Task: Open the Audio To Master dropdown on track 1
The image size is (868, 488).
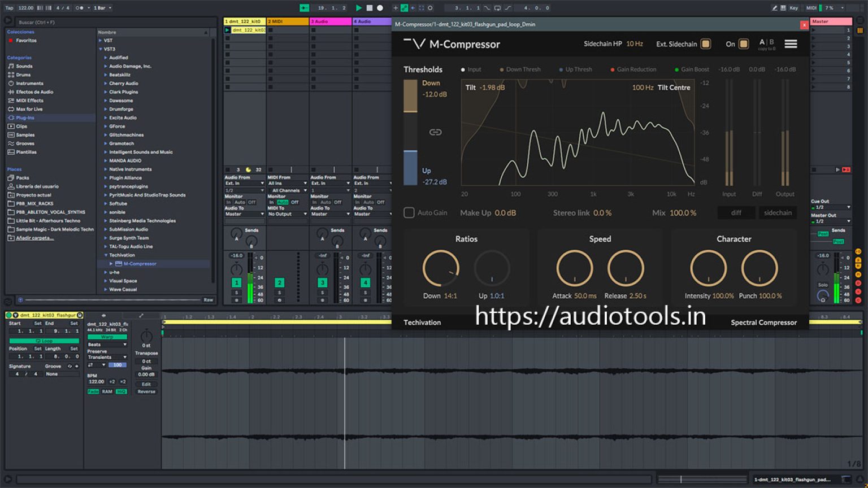Action: 243,214
